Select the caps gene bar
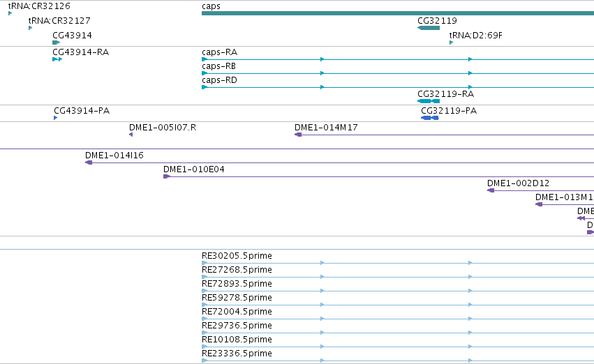This screenshot has width=594, height=364. coord(398,13)
